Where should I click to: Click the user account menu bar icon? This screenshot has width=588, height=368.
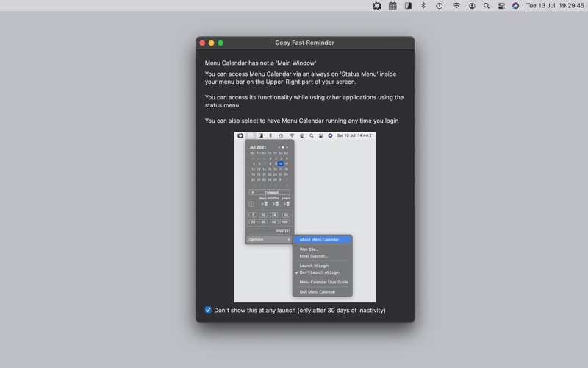click(x=472, y=6)
